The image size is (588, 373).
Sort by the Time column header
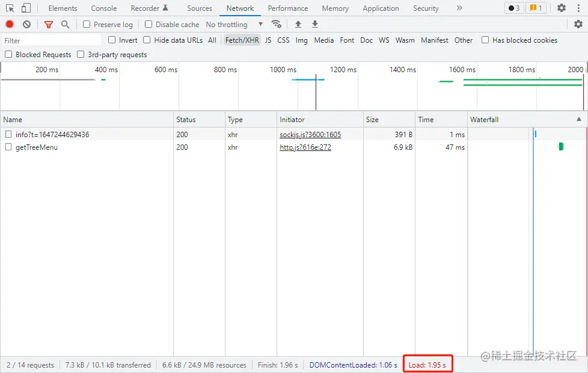[441, 119]
